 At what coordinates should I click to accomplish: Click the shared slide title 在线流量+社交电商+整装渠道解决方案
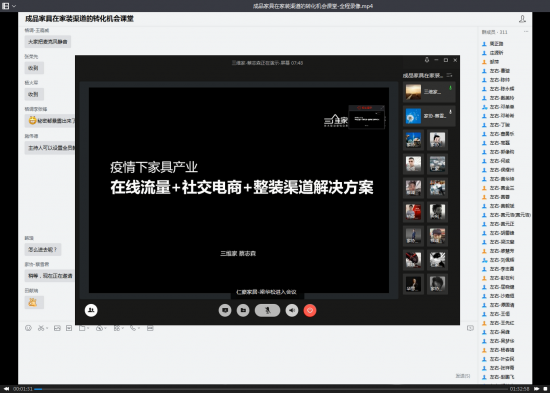coord(242,187)
